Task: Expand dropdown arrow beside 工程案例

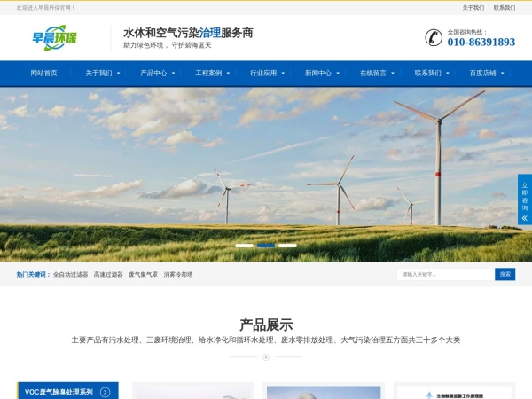Action: (228, 73)
